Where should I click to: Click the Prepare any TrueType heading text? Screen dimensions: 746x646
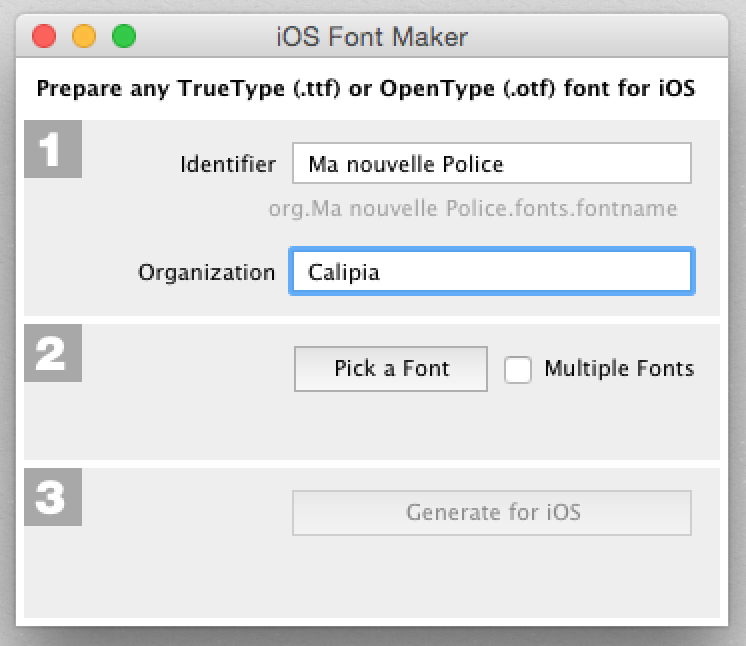tap(366, 88)
